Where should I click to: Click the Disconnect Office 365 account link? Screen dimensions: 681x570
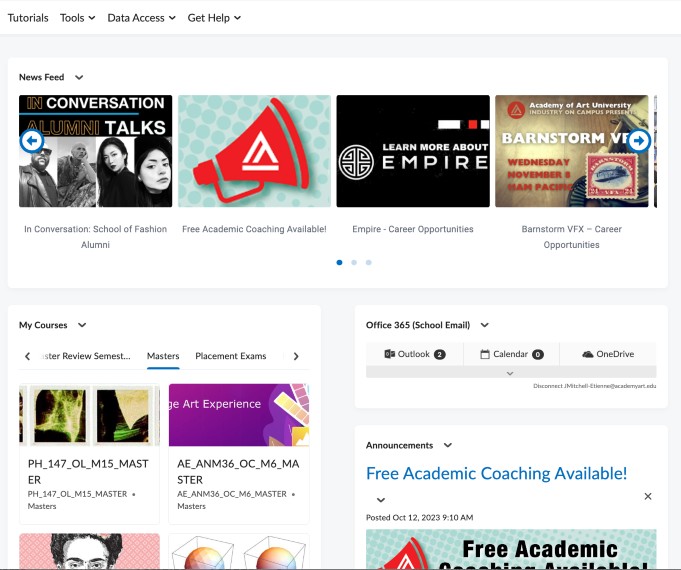point(594,385)
